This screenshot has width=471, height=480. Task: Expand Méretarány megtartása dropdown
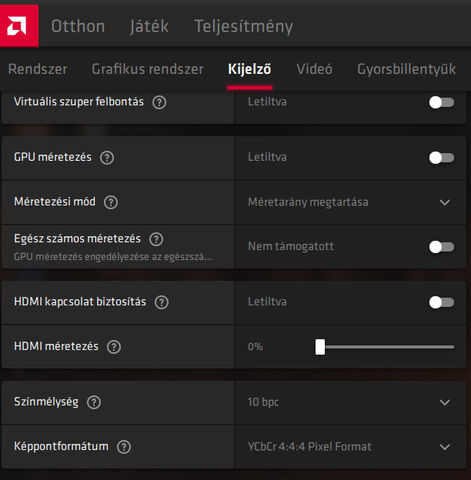350,202
